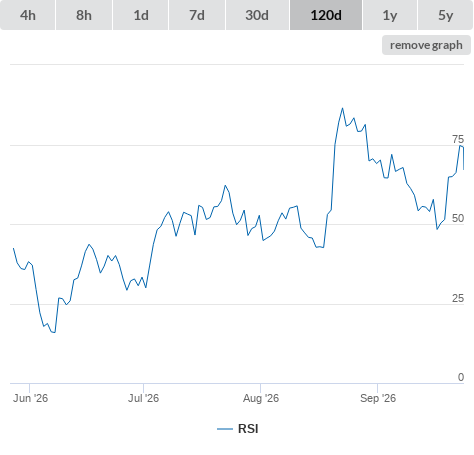Click the blue RSI legend line marker

225,429
